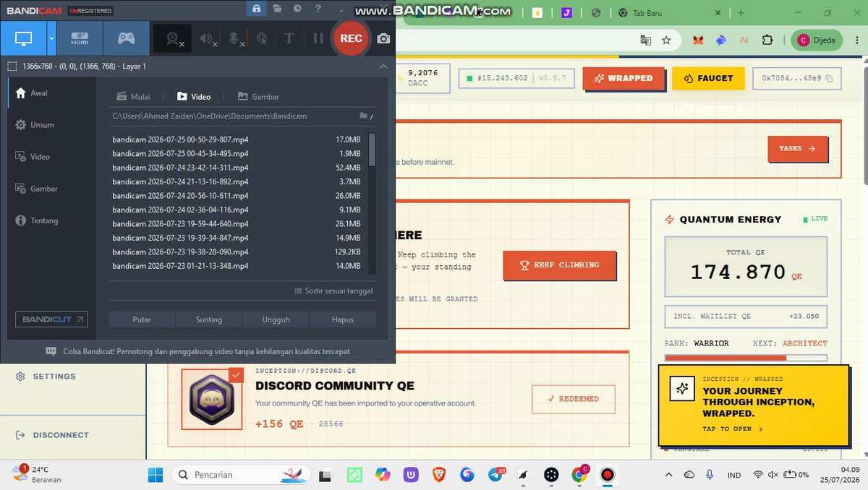The height and width of the screenshot is (490, 868).
Task: Open Bandicam's scheduled recording clock icon
Action: [x=297, y=9]
